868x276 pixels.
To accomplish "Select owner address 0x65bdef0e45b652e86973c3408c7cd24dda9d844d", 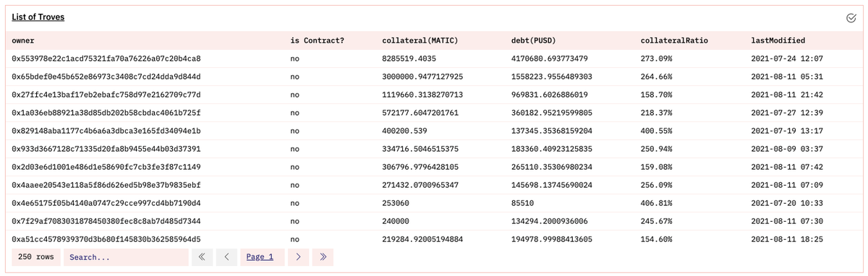I will tap(106, 77).
